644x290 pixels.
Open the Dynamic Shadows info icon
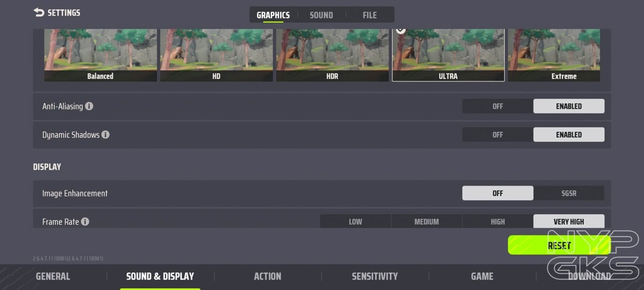tap(106, 135)
